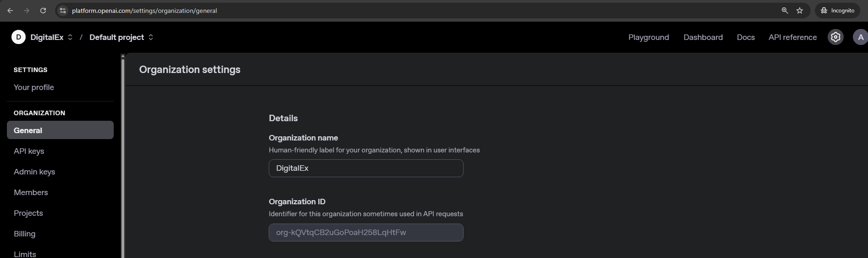Bookmark this page with star icon
Image resolution: width=868 pixels, height=258 pixels.
pos(800,11)
